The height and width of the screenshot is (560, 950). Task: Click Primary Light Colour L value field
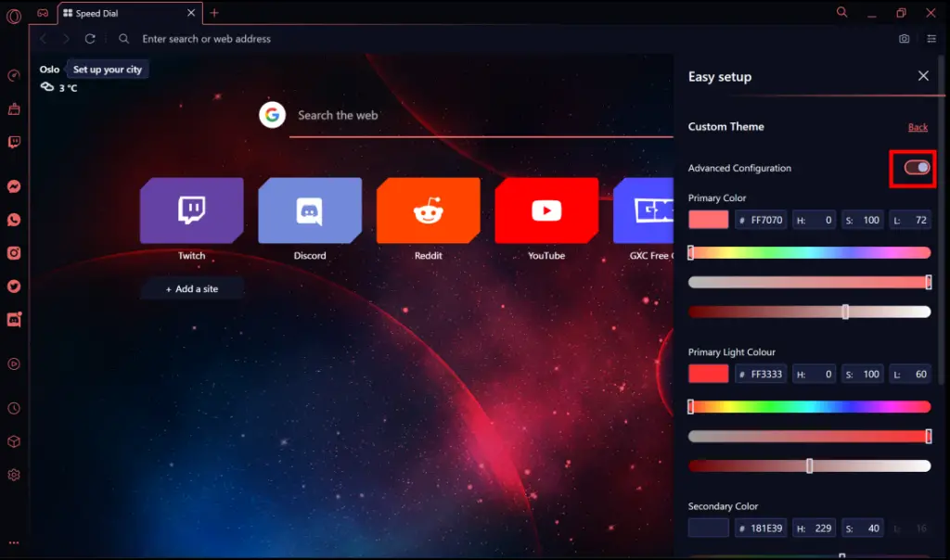(910, 375)
